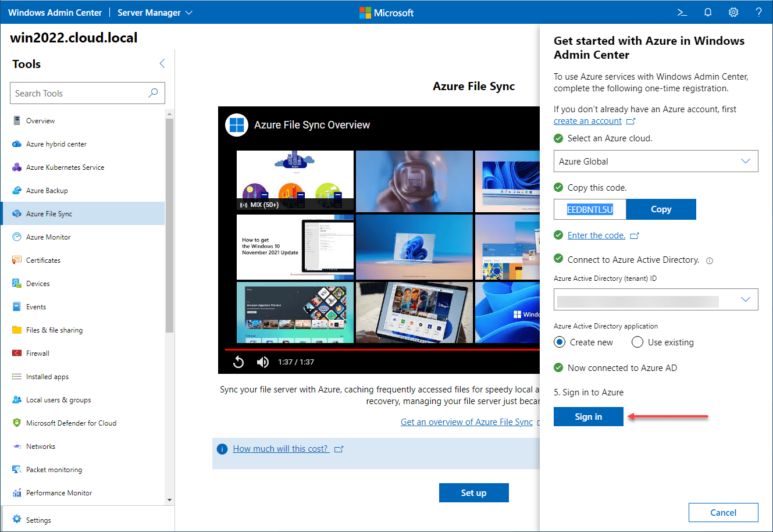Open the Server Manager dropdown
Image resolution: width=773 pixels, height=532 pixels.
click(x=154, y=12)
